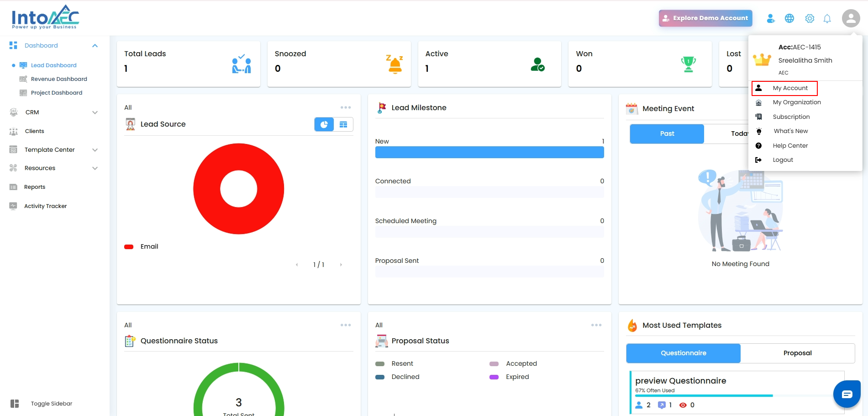
Task: Click Explore Demo Account button
Action: coord(705,18)
